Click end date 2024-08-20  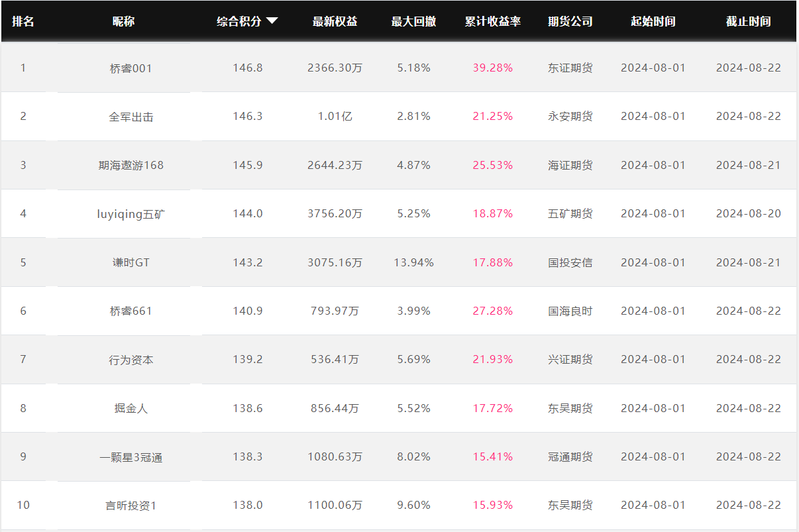click(749, 213)
